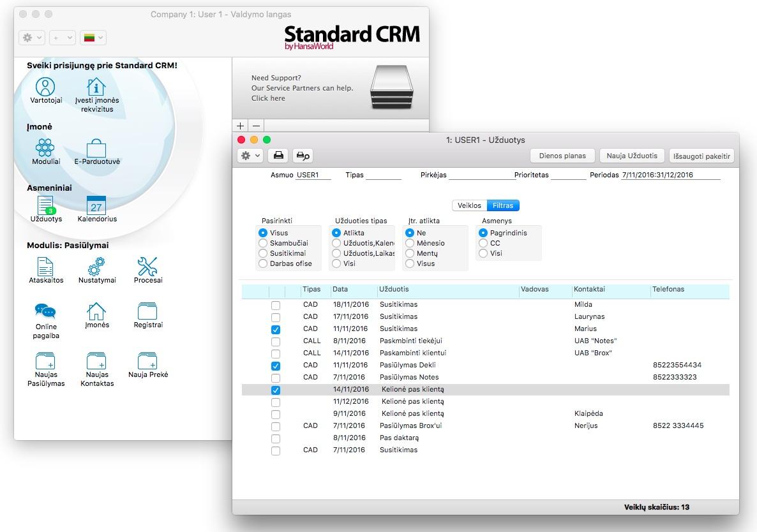Click the Išsaugoti pakeitir button
Screen dimensions: 757x532
701,156
